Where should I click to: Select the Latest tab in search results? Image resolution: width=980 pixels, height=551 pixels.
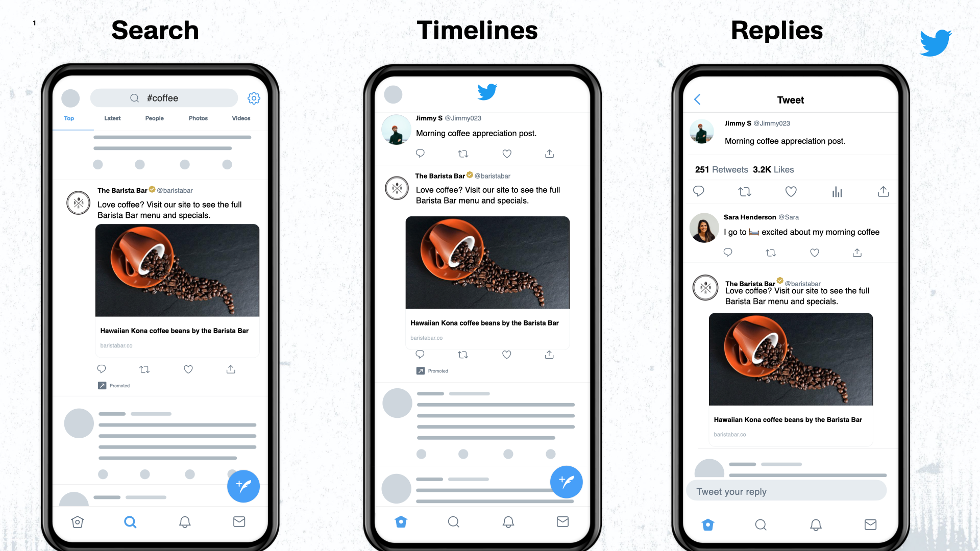pyautogui.click(x=110, y=118)
